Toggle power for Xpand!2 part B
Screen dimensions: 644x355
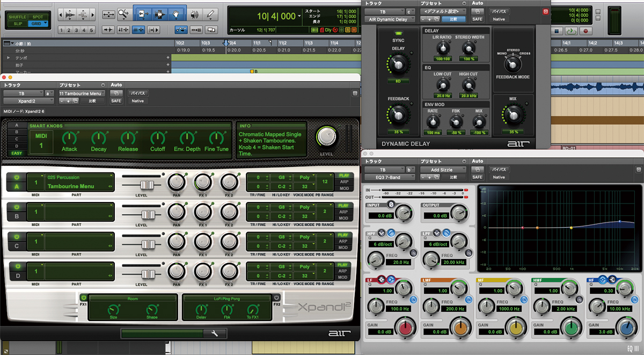coord(17,207)
